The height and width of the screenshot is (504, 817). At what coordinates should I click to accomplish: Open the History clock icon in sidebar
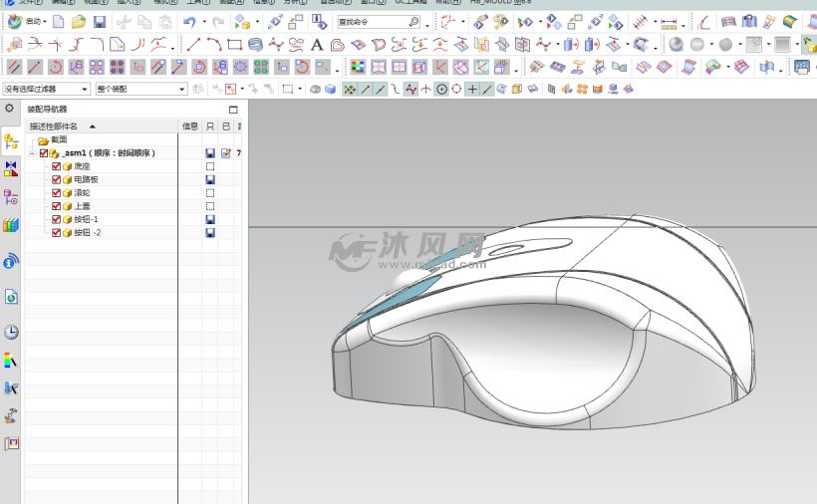click(11, 332)
